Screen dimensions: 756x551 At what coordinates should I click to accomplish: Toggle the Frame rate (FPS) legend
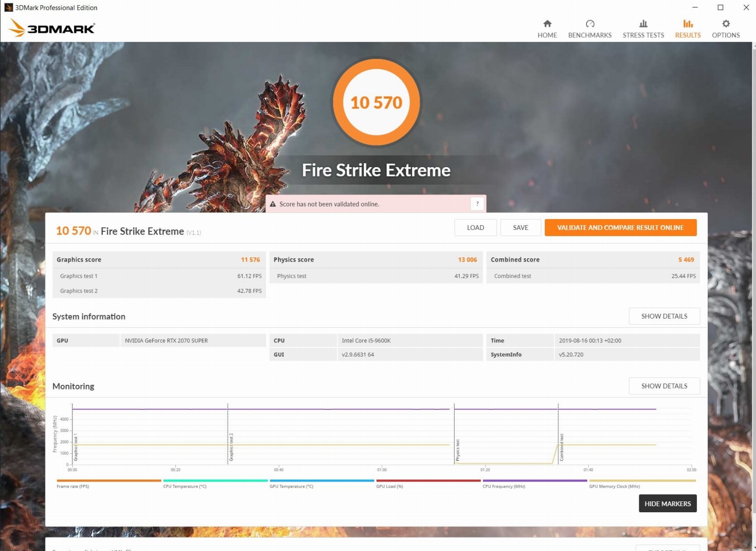[x=73, y=486]
